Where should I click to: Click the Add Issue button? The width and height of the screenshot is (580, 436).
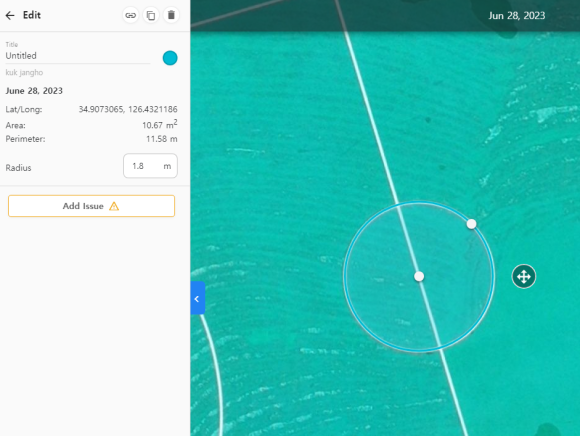(x=91, y=206)
